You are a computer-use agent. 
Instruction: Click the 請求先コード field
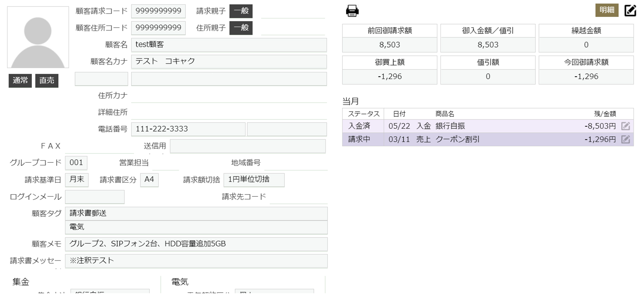coord(298,197)
